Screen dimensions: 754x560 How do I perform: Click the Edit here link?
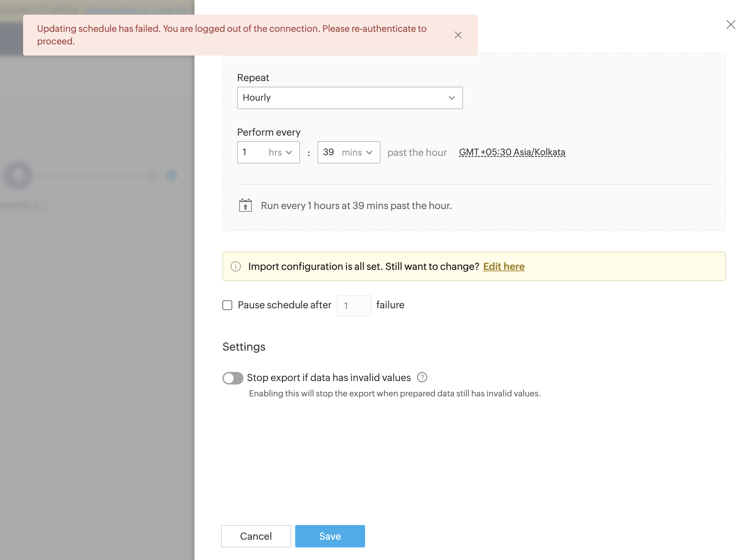tap(504, 266)
